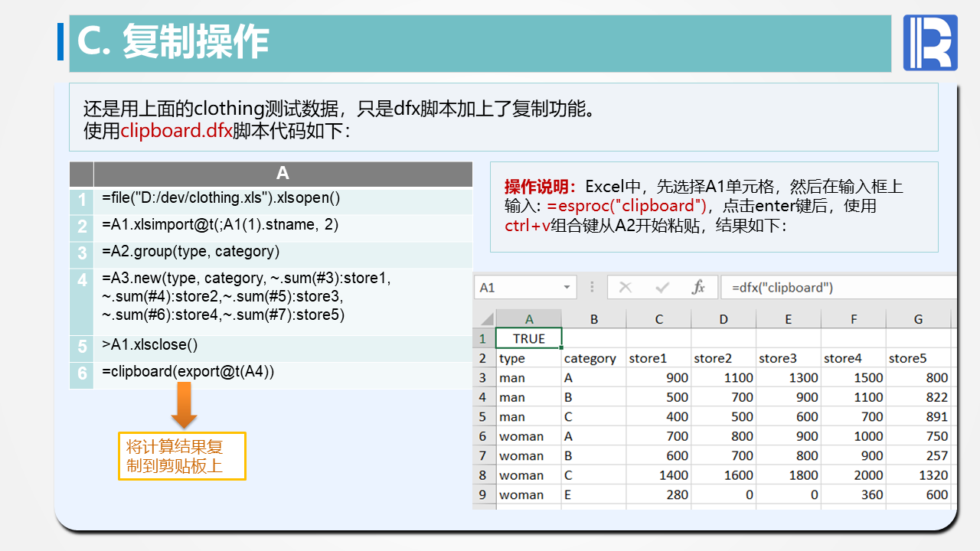Click the Cancel X icon in formula bar

pos(626,288)
